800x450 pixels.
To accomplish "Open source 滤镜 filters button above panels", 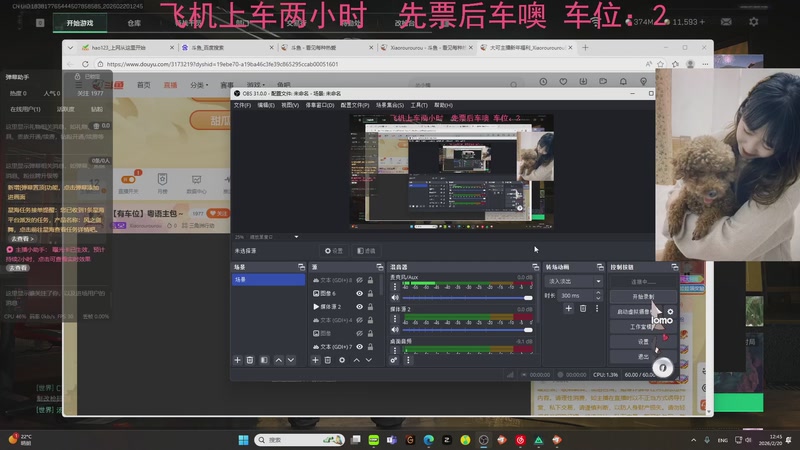I will pyautogui.click(x=366, y=251).
